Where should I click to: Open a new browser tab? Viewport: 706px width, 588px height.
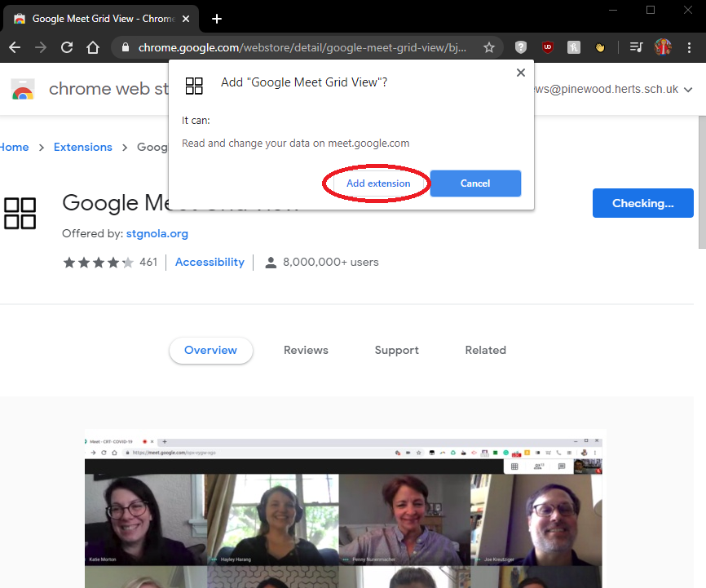click(217, 19)
